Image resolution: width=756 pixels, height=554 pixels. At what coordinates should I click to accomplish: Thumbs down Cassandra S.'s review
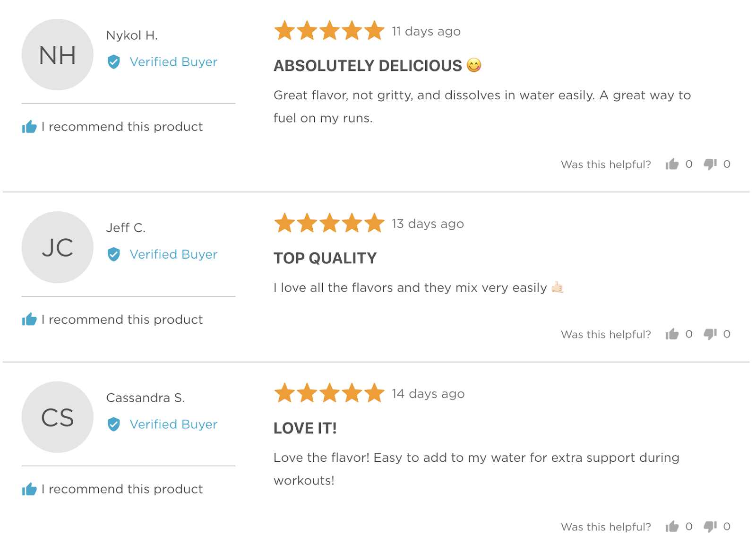pos(710,527)
